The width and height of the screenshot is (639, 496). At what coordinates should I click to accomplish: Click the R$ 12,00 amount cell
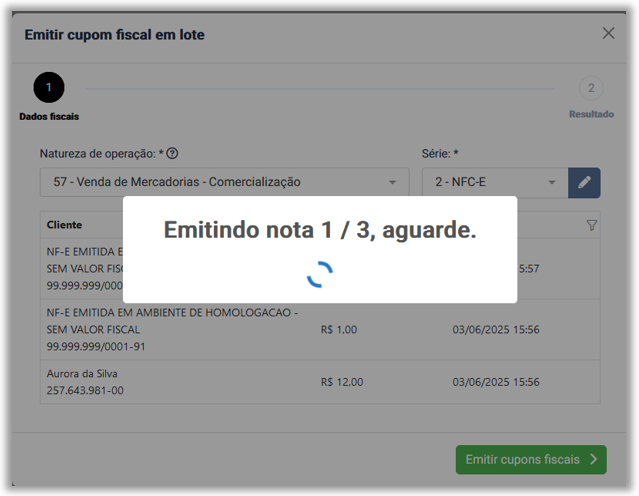pos(342,382)
